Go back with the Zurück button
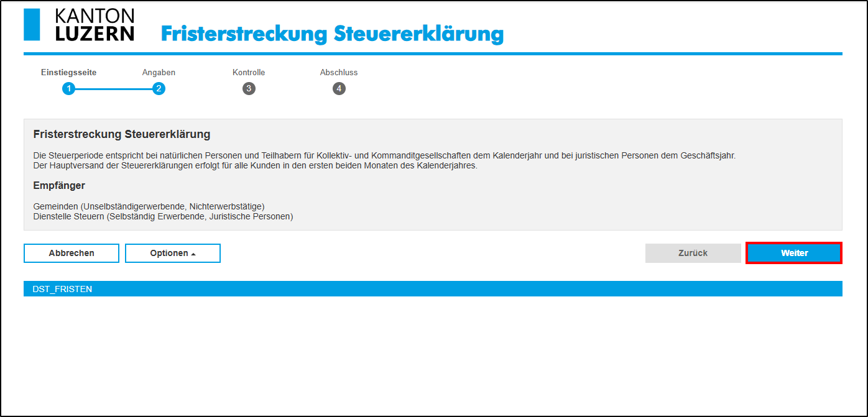 click(693, 254)
